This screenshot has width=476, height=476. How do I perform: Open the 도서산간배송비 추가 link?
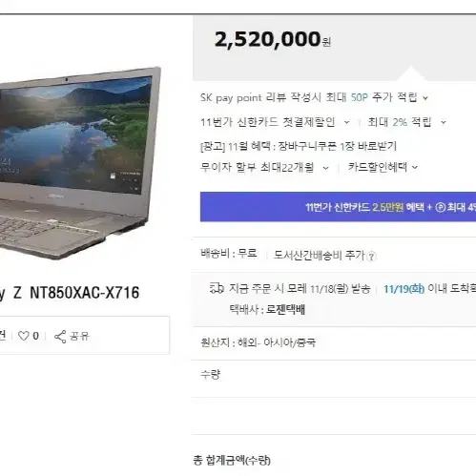point(319,255)
